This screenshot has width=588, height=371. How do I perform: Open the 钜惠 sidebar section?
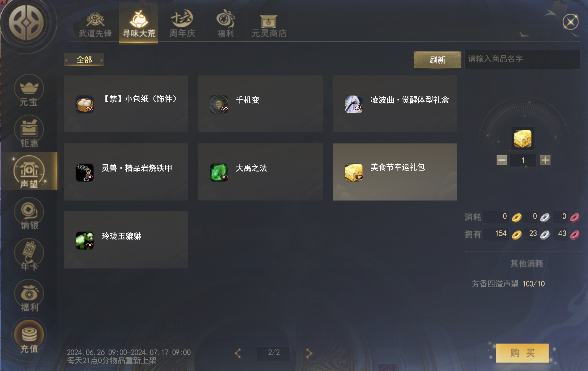click(29, 132)
